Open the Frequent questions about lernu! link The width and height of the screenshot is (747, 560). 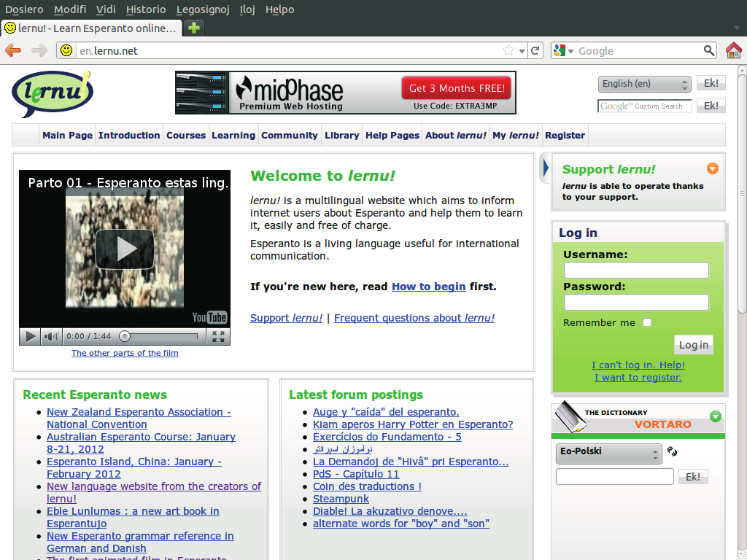(x=414, y=318)
